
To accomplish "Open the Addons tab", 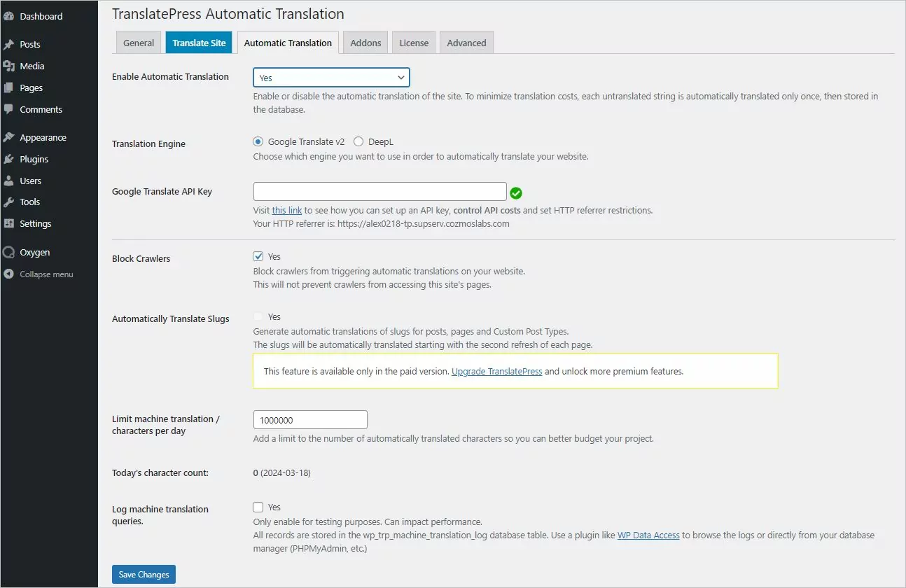I will tap(365, 43).
